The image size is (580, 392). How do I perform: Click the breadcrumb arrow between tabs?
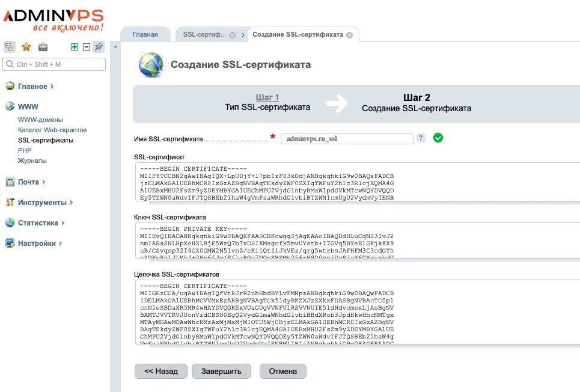tap(243, 35)
